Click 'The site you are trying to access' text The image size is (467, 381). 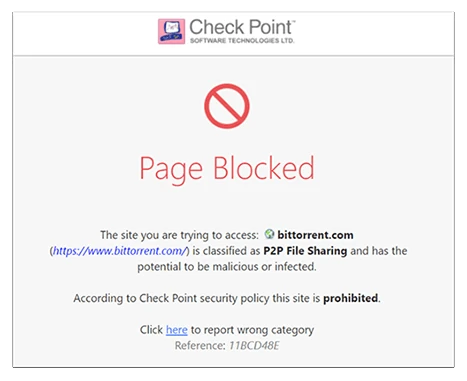click(179, 235)
